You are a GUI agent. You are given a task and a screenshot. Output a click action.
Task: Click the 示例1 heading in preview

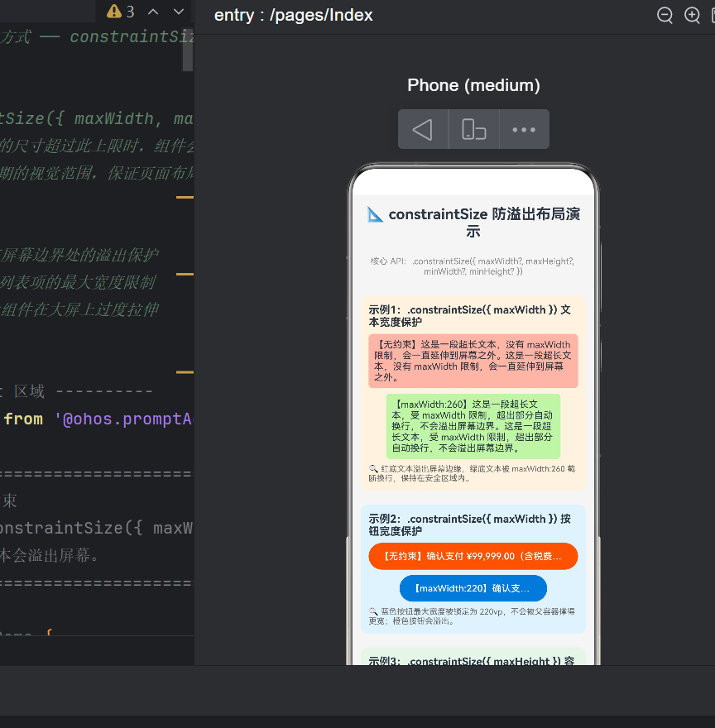pyautogui.click(x=470, y=316)
